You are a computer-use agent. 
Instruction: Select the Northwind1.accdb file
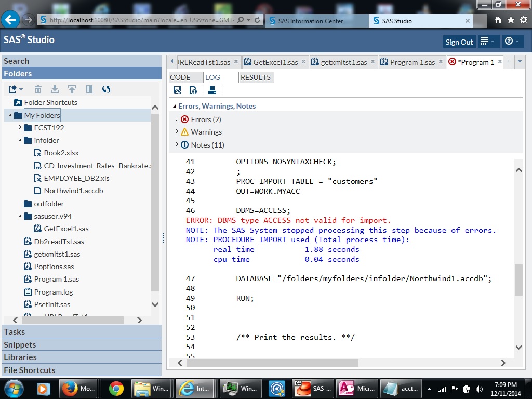(x=73, y=191)
